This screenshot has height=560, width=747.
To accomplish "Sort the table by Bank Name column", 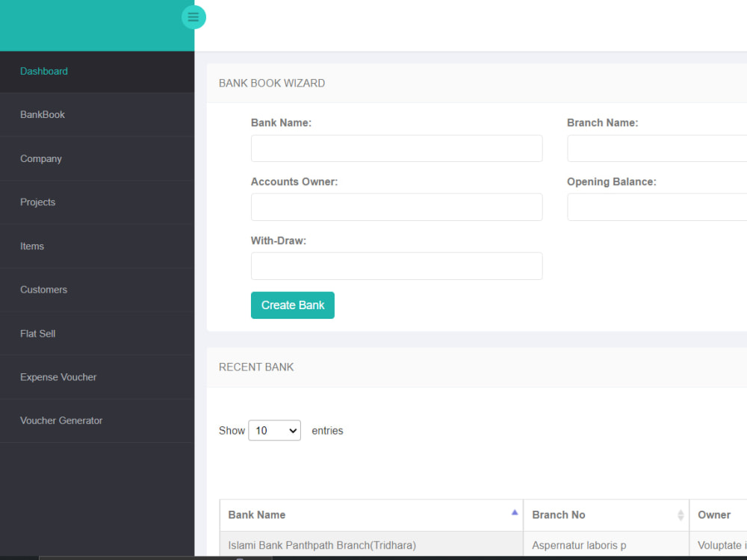I will pos(371,515).
